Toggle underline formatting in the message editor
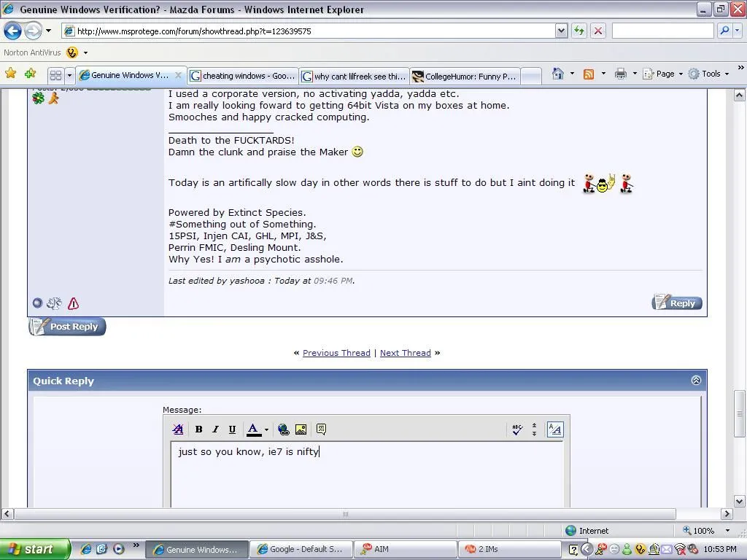 coord(232,429)
